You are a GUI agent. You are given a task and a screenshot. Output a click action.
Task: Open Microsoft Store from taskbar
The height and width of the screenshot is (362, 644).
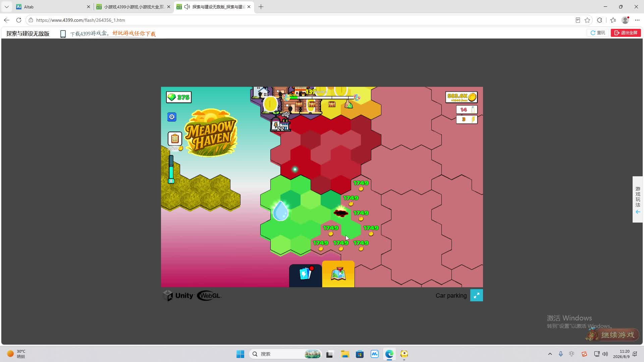click(x=360, y=354)
